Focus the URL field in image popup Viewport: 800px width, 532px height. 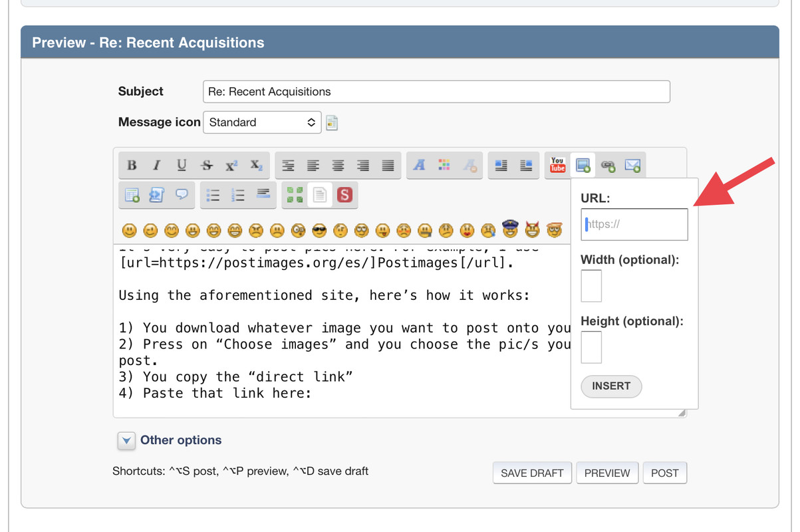634,225
